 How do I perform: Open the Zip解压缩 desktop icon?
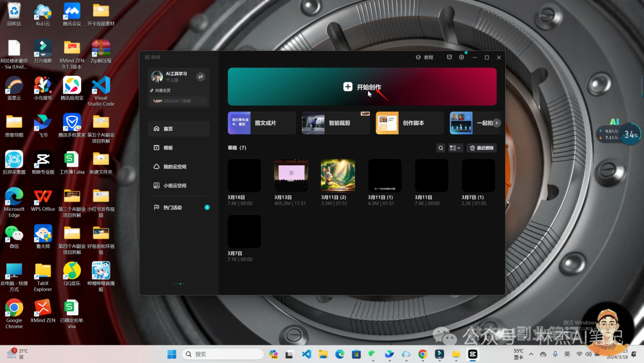pyautogui.click(x=101, y=52)
